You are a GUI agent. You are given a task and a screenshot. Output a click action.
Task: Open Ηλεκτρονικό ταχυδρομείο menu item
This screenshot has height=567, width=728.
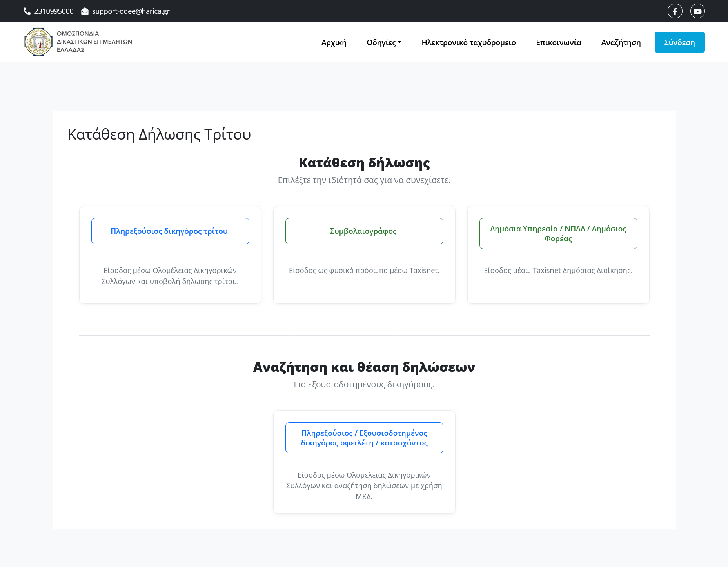[x=468, y=42]
